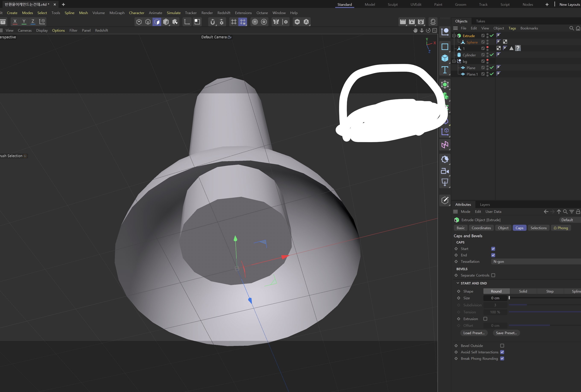The image size is (581, 392).
Task: Choose the Solid bevel shape
Action: tap(523, 291)
